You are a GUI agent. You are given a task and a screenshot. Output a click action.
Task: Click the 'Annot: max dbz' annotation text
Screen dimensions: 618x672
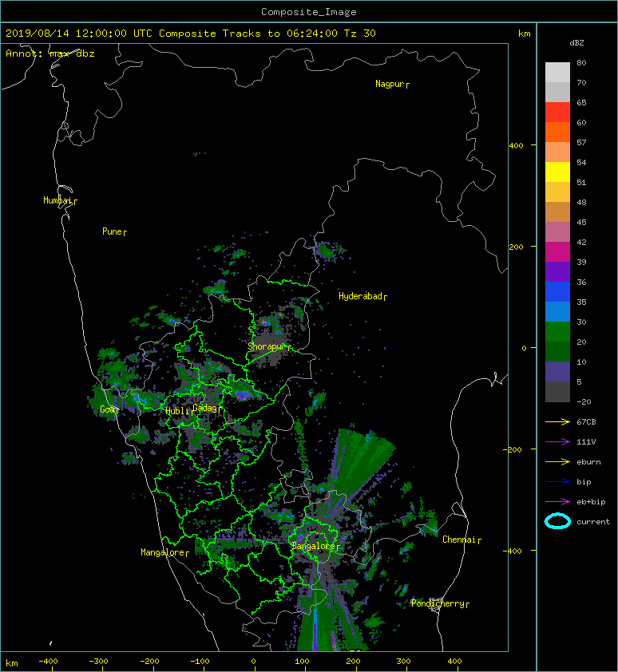(x=50, y=53)
